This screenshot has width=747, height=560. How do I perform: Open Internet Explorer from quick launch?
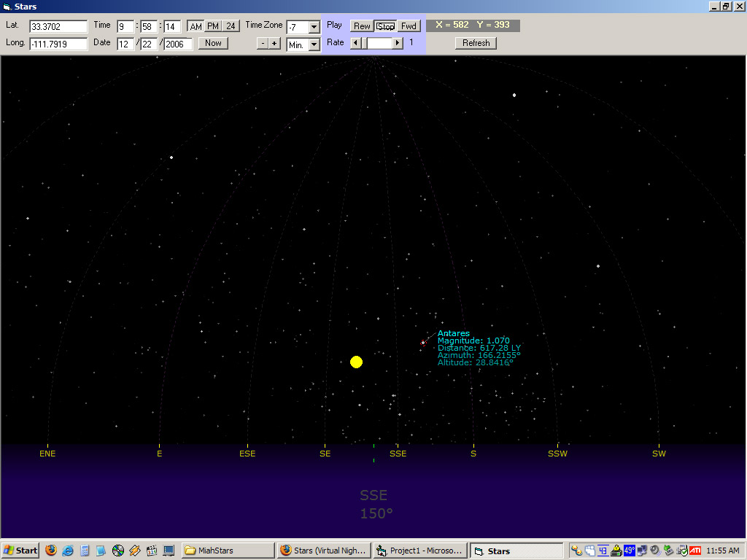tap(68, 551)
